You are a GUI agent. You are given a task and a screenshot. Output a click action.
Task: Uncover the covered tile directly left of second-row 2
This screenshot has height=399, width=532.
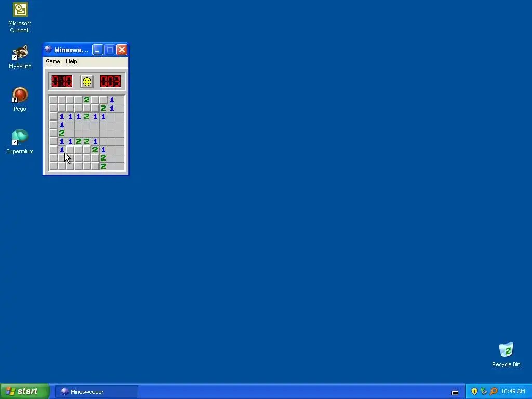[95, 108]
